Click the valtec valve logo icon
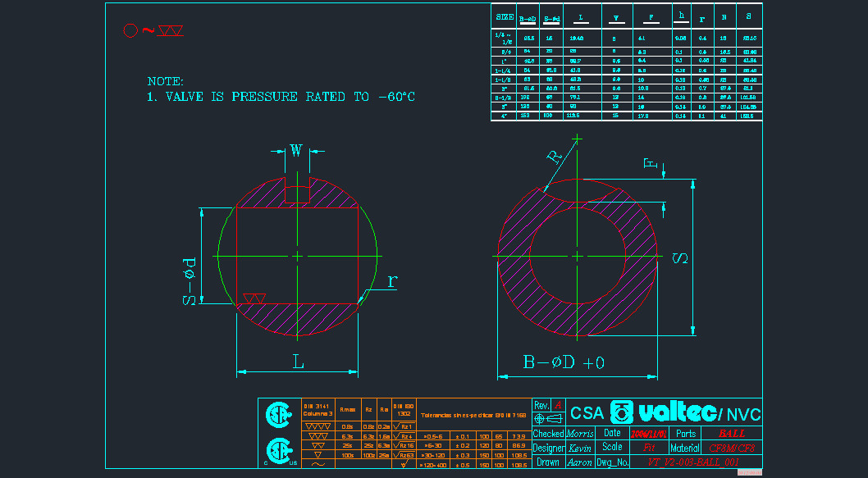The width and height of the screenshot is (868, 478). point(623,413)
